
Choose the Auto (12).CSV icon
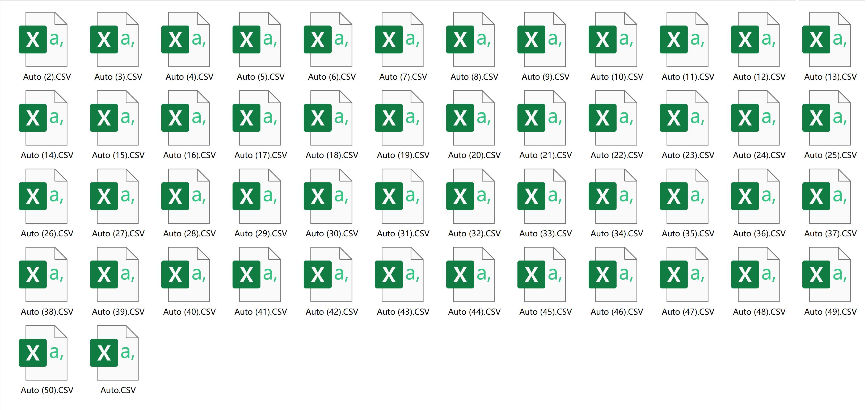(x=756, y=39)
